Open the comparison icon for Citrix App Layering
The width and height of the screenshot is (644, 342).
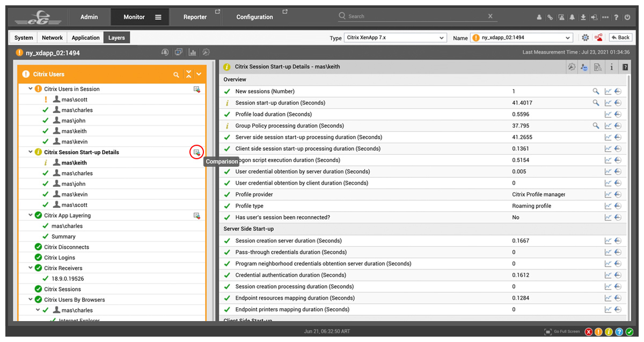(197, 215)
